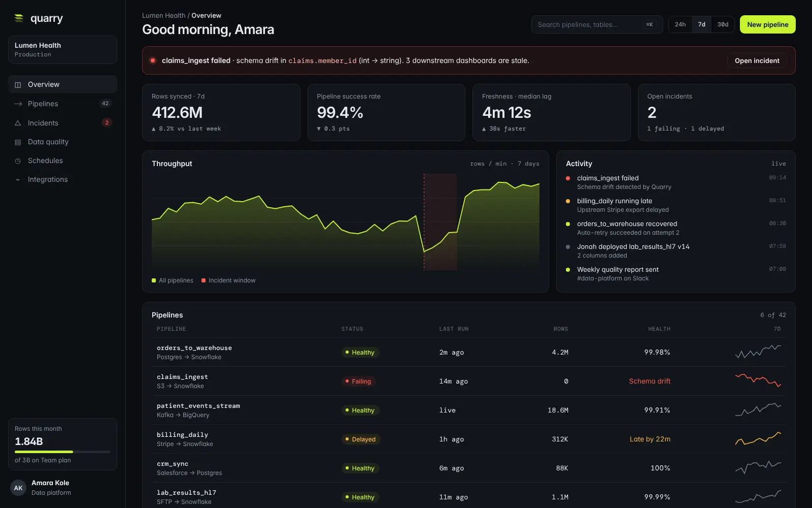812x508 pixels.
Task: Open patient_events_stream 7d sparkline
Action: pos(758,409)
